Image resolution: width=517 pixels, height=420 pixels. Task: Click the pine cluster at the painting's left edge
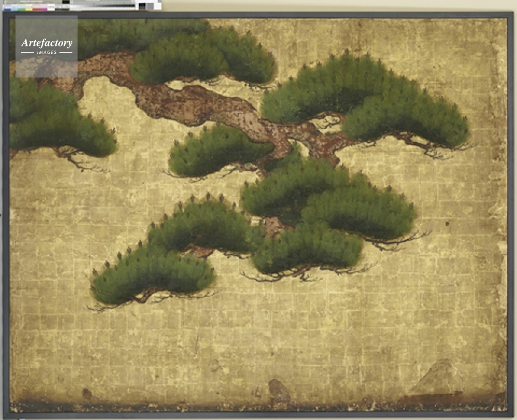click(52, 121)
